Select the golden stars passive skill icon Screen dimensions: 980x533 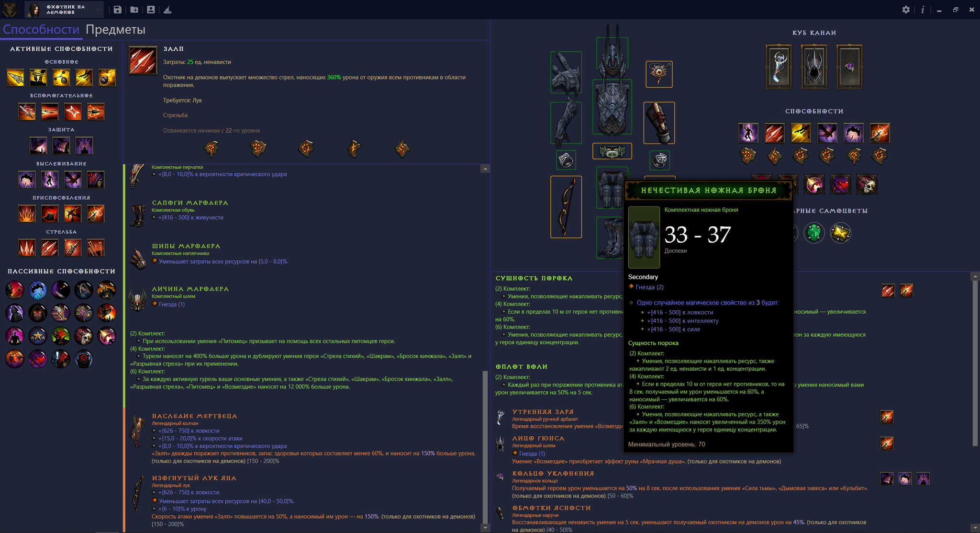point(38,336)
